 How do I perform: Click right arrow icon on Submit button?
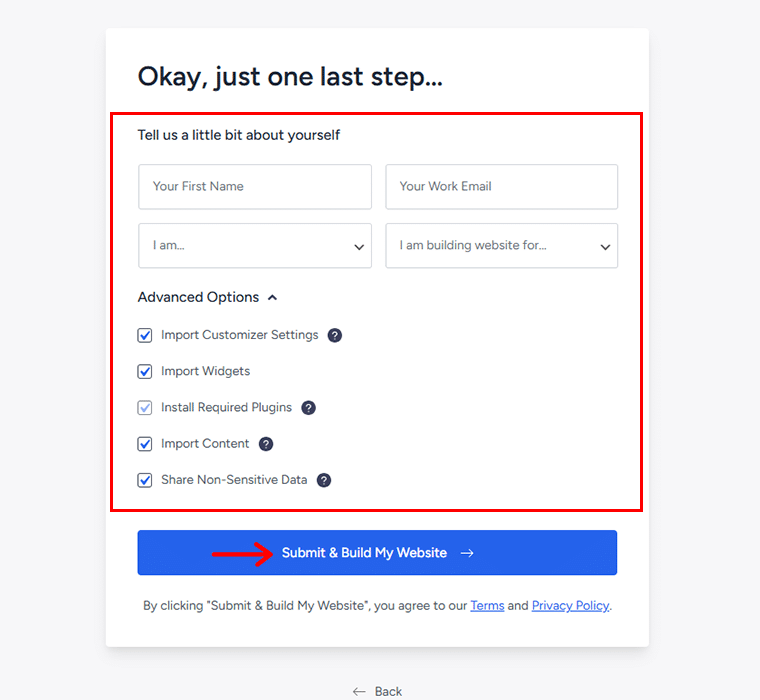[467, 553]
